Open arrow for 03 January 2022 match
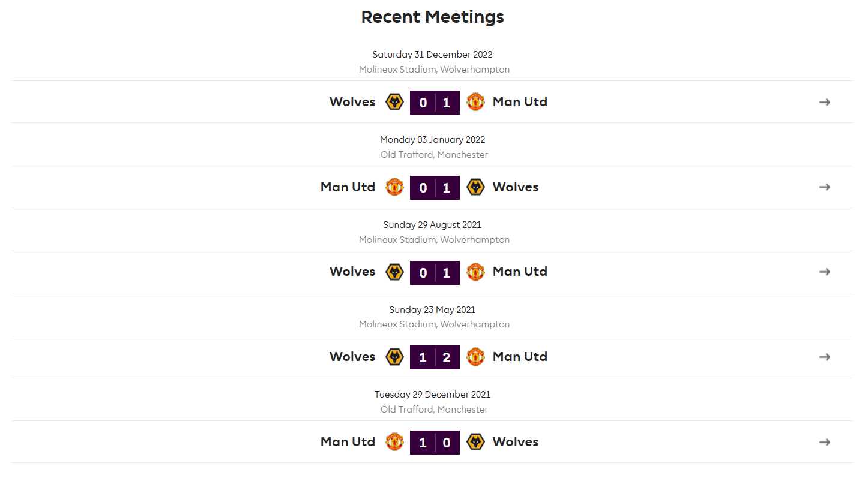 click(x=825, y=187)
